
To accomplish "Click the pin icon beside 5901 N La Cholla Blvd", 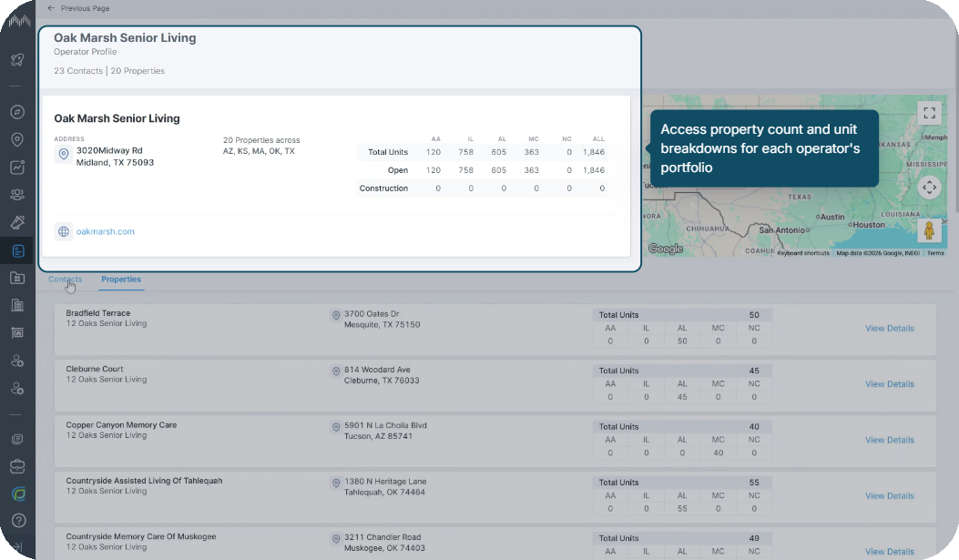I will pyautogui.click(x=336, y=427).
